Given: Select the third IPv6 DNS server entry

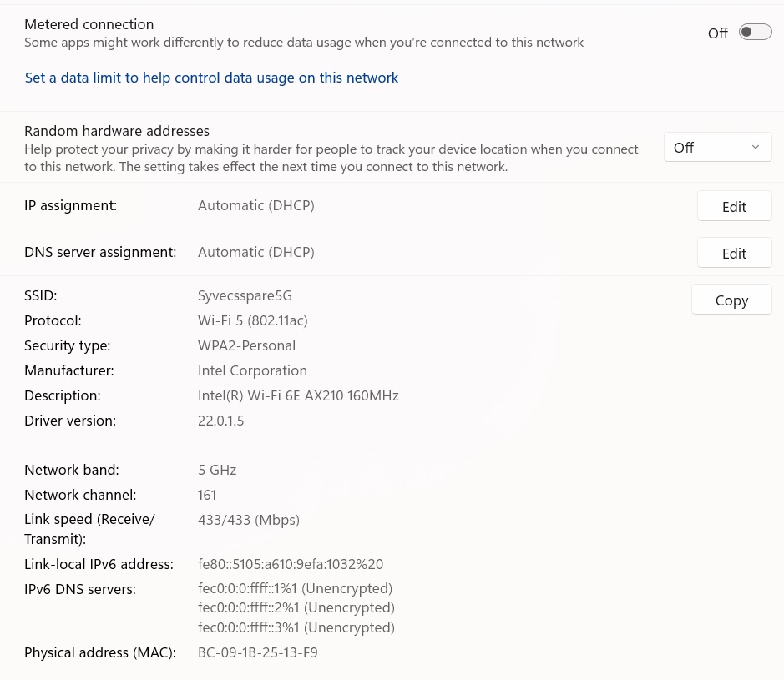Looking at the screenshot, I should (x=296, y=627).
